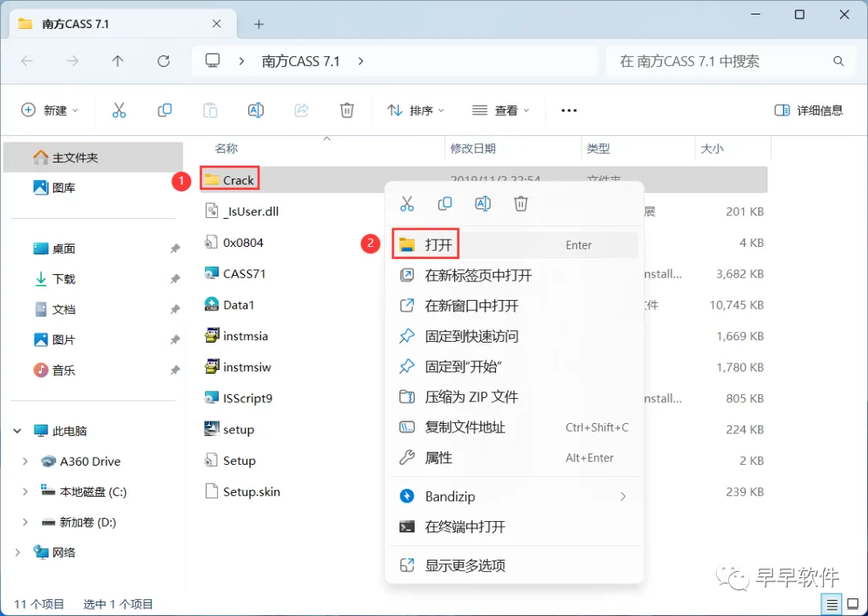This screenshot has width=868, height=616.
Task: Click the Rename icon in the toolbar
Action: pos(256,110)
